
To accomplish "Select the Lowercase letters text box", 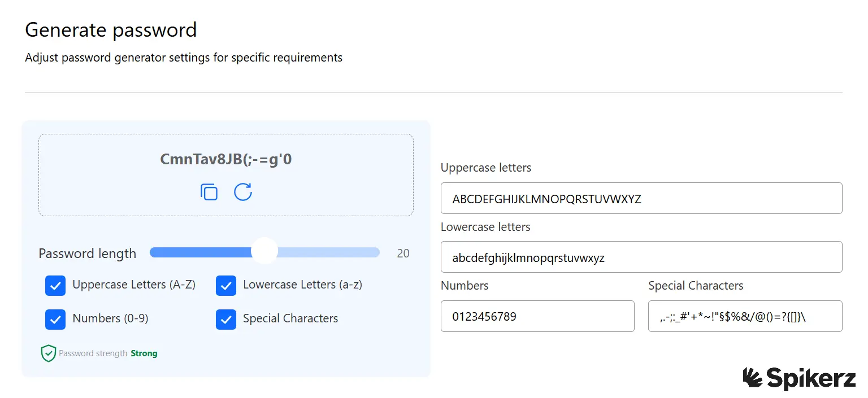I will click(641, 257).
